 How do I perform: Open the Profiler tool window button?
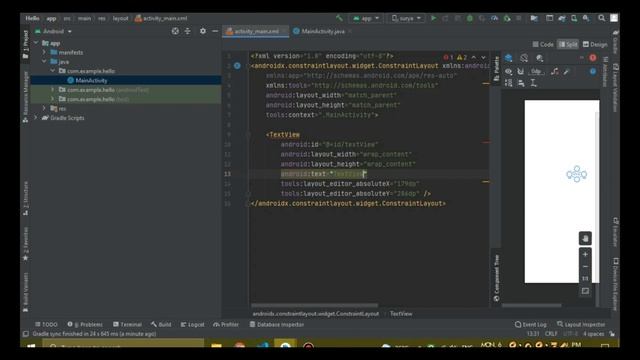click(226, 324)
